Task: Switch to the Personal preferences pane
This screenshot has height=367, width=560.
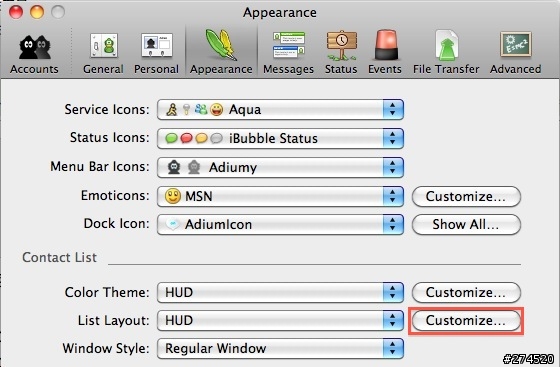Action: 156,53
